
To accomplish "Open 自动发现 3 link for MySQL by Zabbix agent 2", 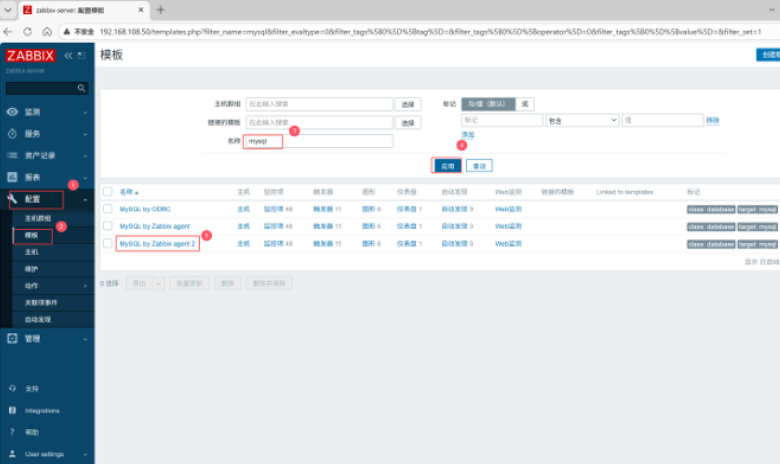I will coord(457,244).
